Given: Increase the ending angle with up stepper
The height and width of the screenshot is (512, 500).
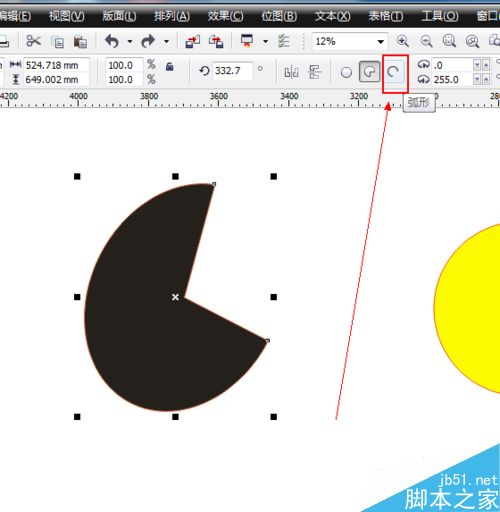Looking at the screenshot, I should click(x=486, y=79).
